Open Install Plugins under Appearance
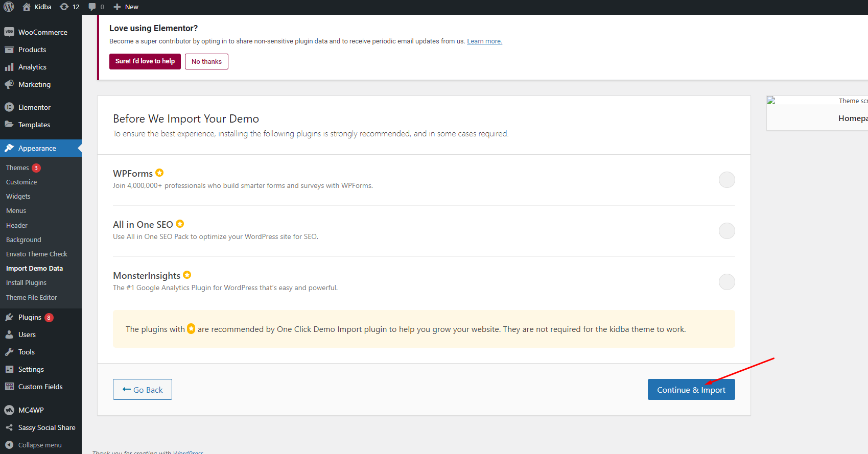 (26, 282)
